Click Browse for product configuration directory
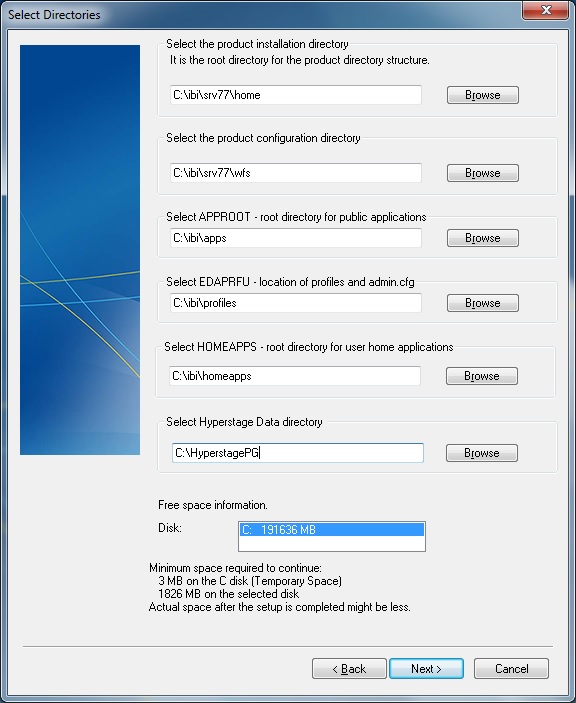 coord(483,173)
